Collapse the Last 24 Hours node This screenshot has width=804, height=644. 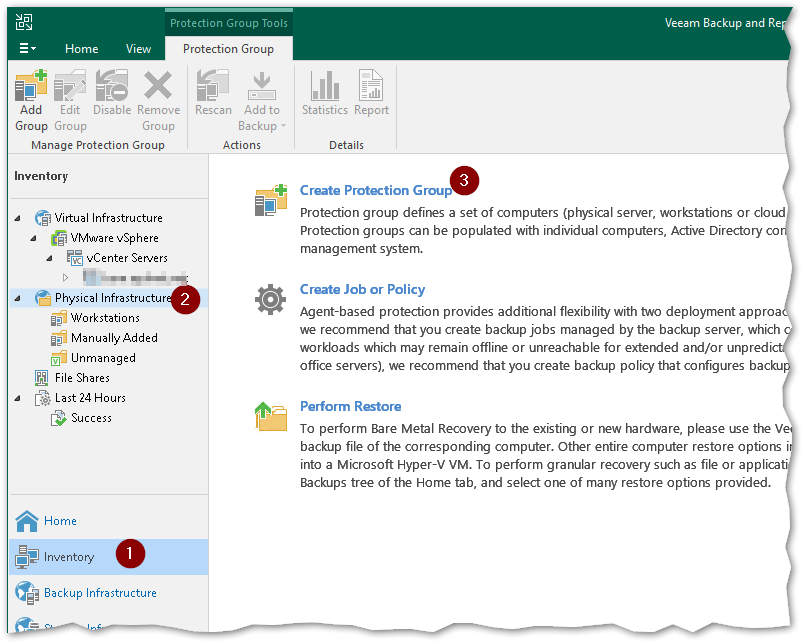pos(17,398)
